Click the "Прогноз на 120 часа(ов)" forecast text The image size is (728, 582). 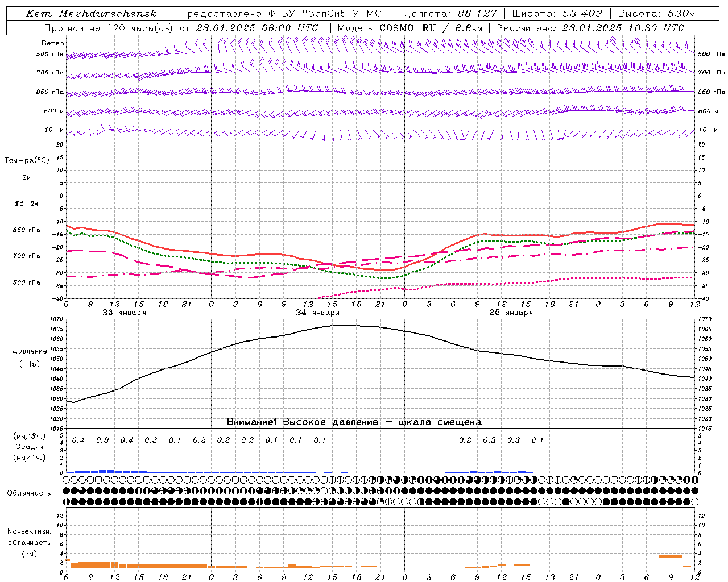109,28
